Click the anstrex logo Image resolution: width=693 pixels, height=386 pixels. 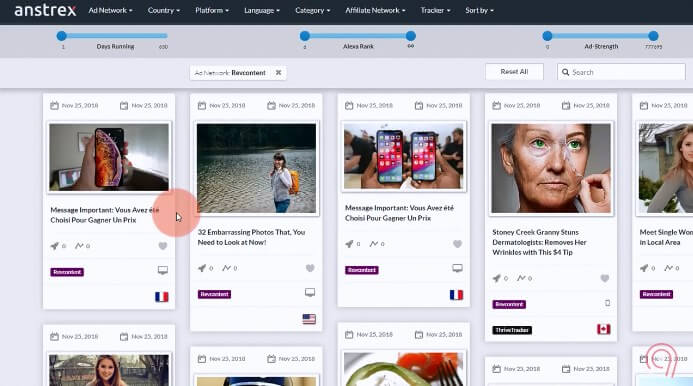coord(45,10)
